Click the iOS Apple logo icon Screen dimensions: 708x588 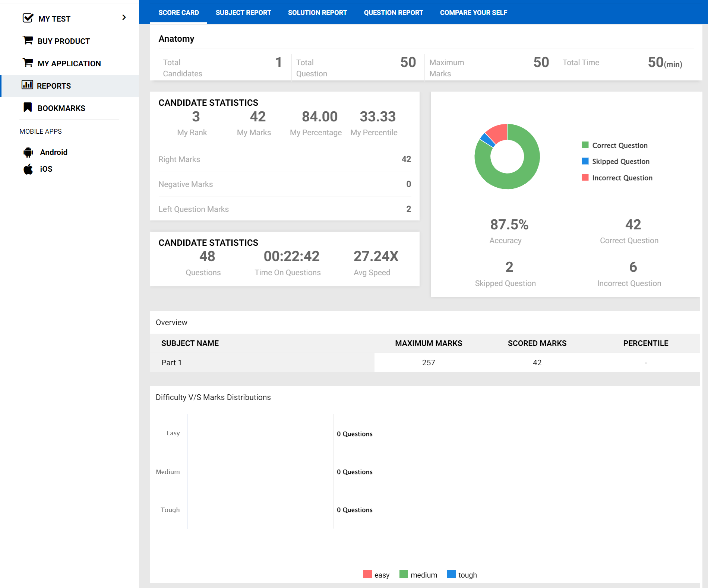28,169
